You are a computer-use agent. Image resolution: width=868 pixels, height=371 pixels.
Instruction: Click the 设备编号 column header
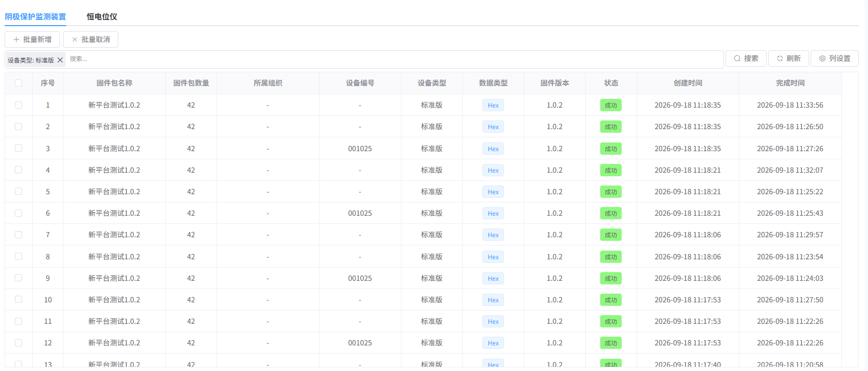[x=360, y=83]
